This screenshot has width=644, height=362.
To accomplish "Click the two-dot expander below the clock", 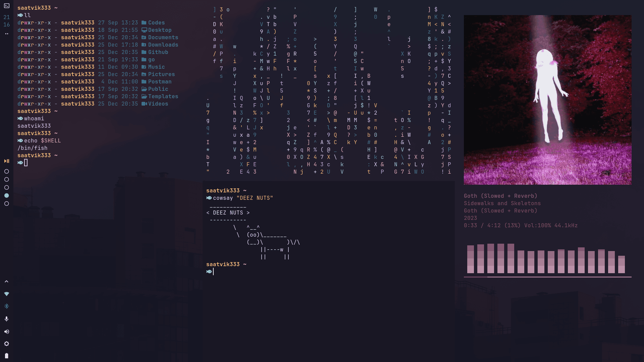I will [7, 34].
